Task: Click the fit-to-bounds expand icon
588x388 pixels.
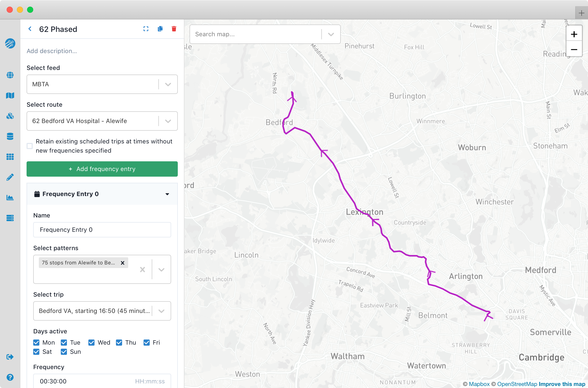Action: coord(146,29)
